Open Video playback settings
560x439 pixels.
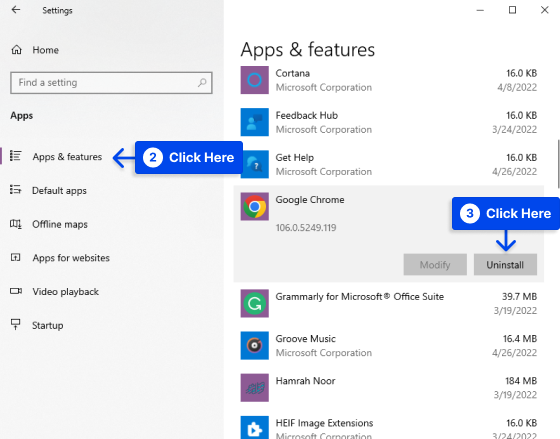[x=54, y=291]
